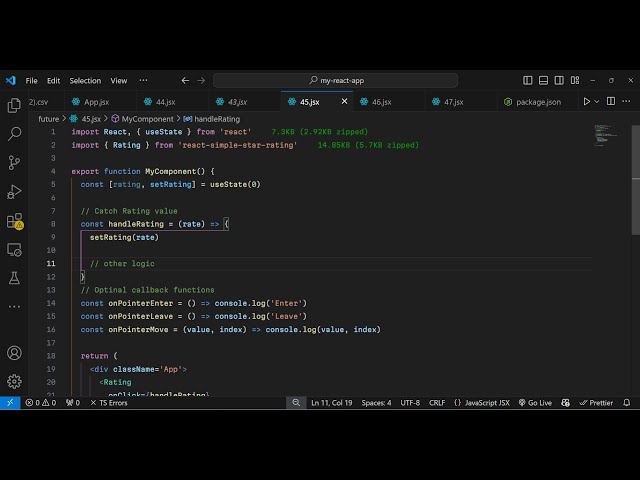Viewport: 640px width, 480px height.
Task: Run the file with play button
Action: click(x=587, y=101)
